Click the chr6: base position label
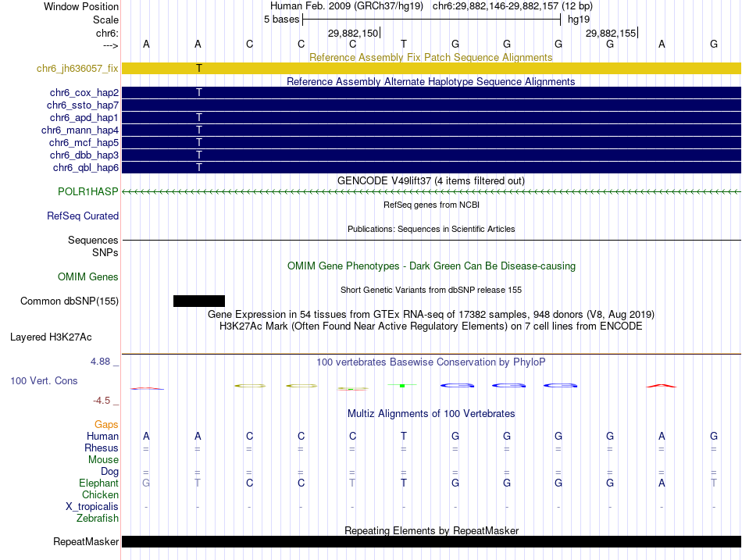 tap(108, 33)
